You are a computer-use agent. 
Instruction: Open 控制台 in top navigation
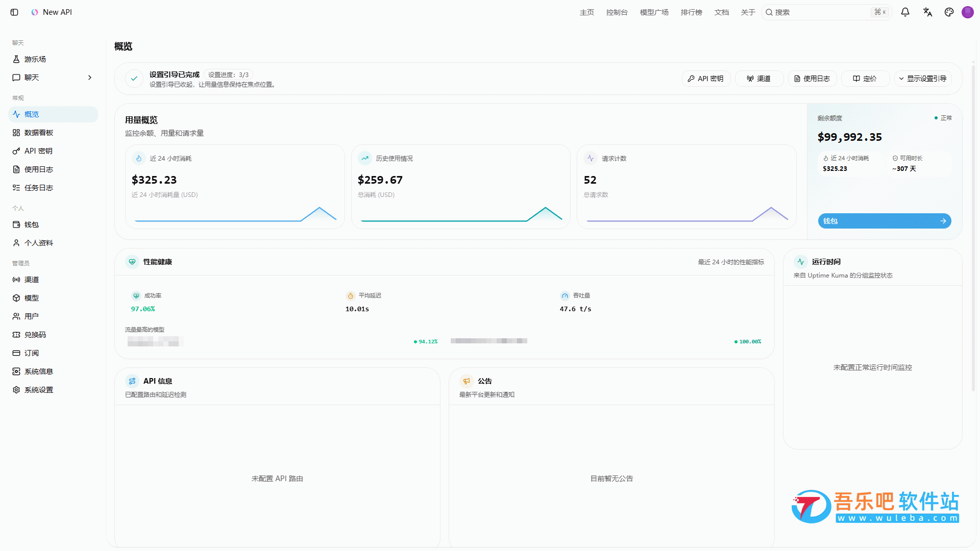pyautogui.click(x=617, y=12)
